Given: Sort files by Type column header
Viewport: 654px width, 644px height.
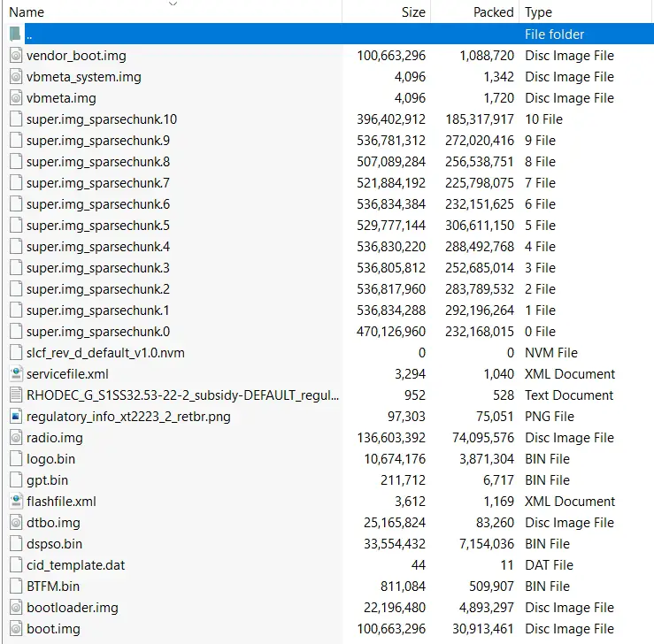Looking at the screenshot, I should tap(538, 12).
